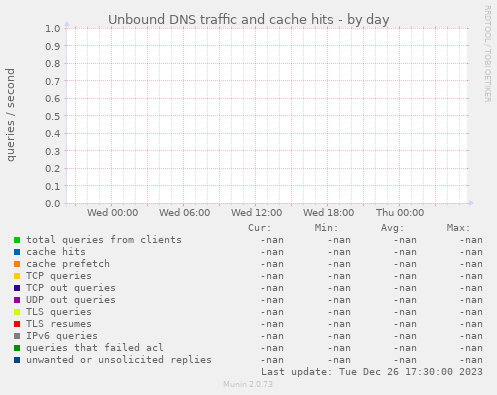497x395 pixels.
Task: Click the Max value for cache hits
Action: point(471,252)
